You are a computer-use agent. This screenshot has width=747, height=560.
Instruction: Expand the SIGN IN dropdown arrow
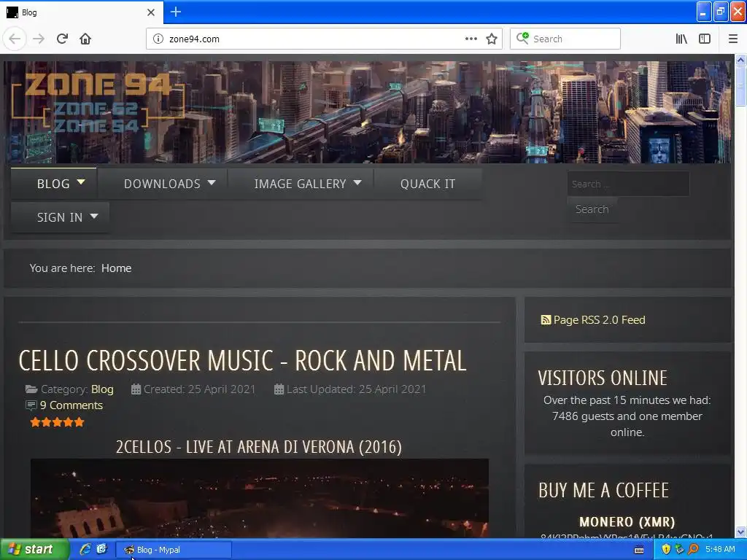94,216
